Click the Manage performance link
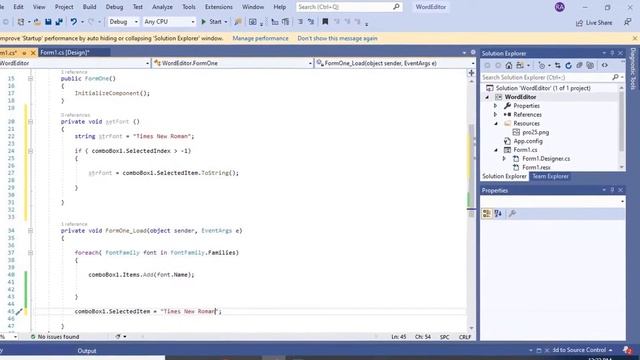The height and width of the screenshot is (360, 640). [260, 38]
